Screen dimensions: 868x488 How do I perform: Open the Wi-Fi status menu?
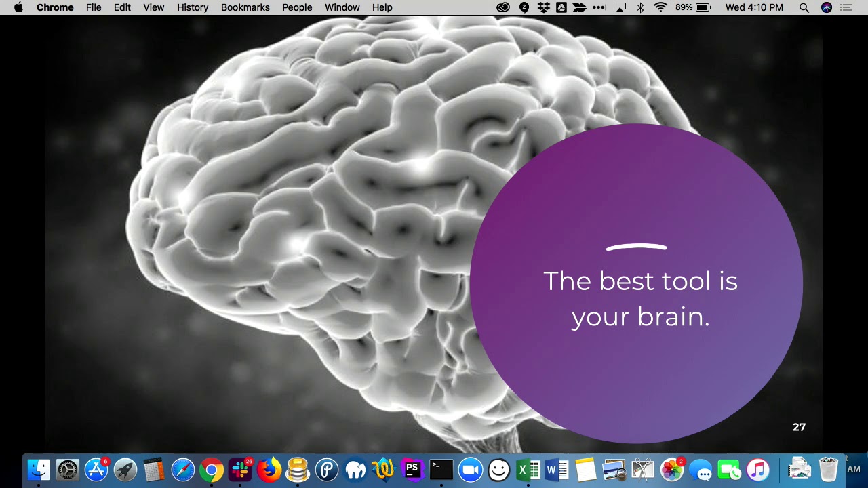[660, 7]
